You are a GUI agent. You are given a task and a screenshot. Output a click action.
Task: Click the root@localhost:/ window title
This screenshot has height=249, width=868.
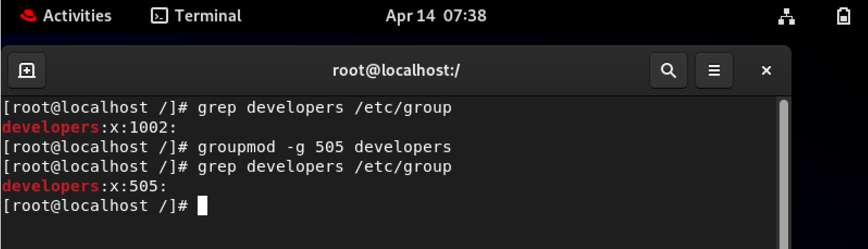[396, 70]
